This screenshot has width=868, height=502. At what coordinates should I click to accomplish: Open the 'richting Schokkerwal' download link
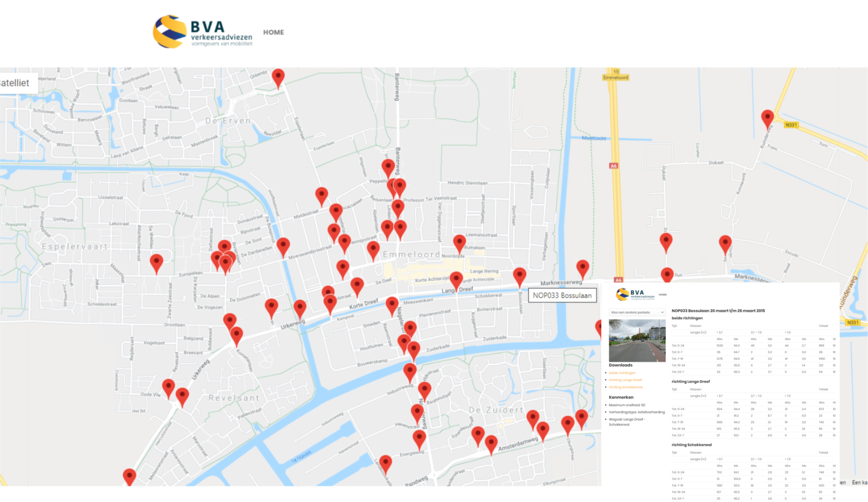pos(626,387)
